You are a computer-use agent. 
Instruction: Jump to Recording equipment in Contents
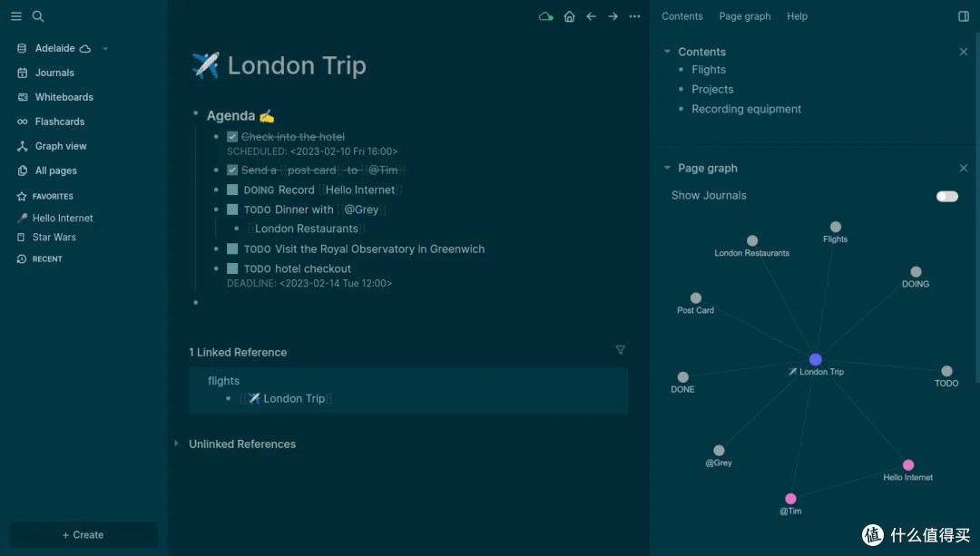point(746,109)
